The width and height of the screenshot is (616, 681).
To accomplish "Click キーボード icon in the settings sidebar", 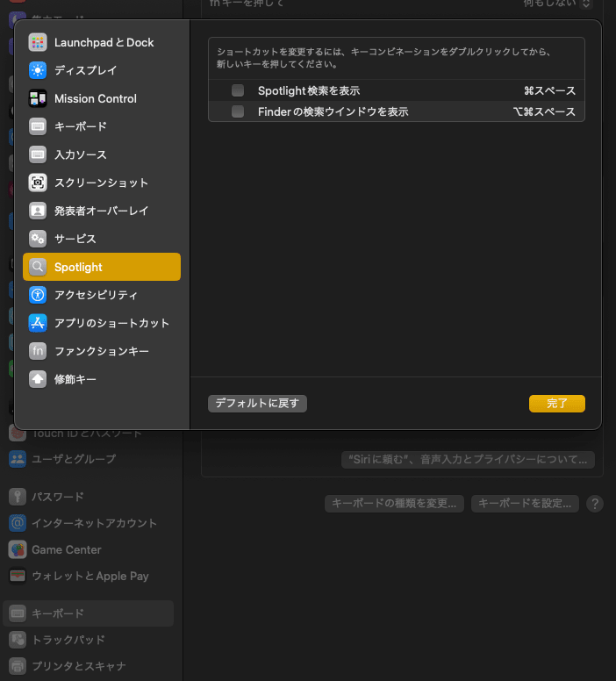I will pos(18,613).
